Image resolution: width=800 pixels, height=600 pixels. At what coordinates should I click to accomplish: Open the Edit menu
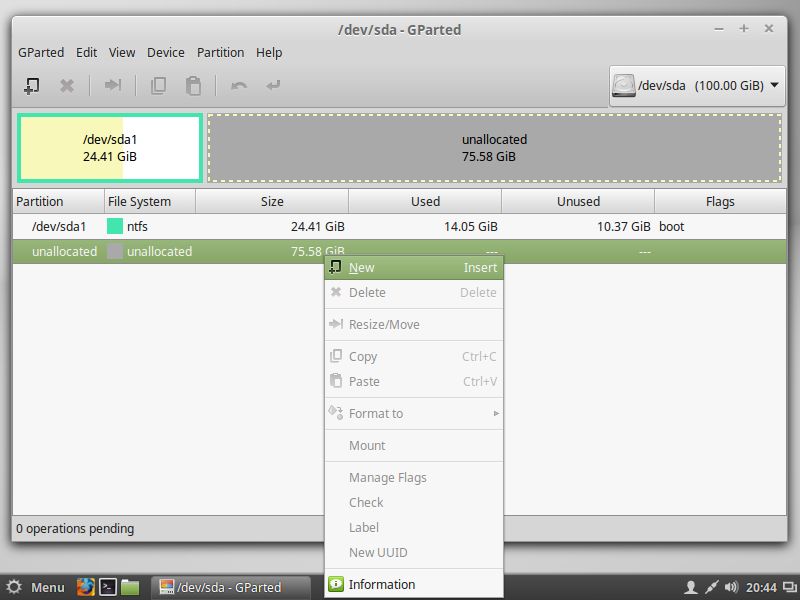[86, 53]
